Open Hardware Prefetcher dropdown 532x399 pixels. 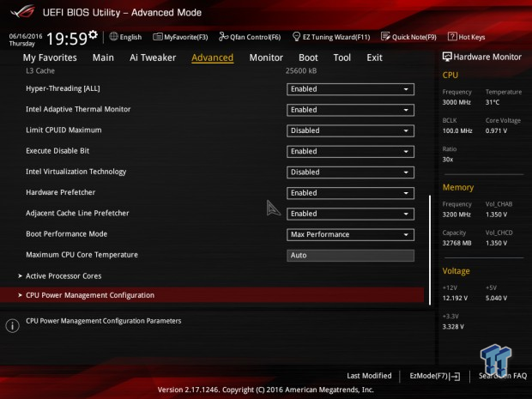pos(350,193)
